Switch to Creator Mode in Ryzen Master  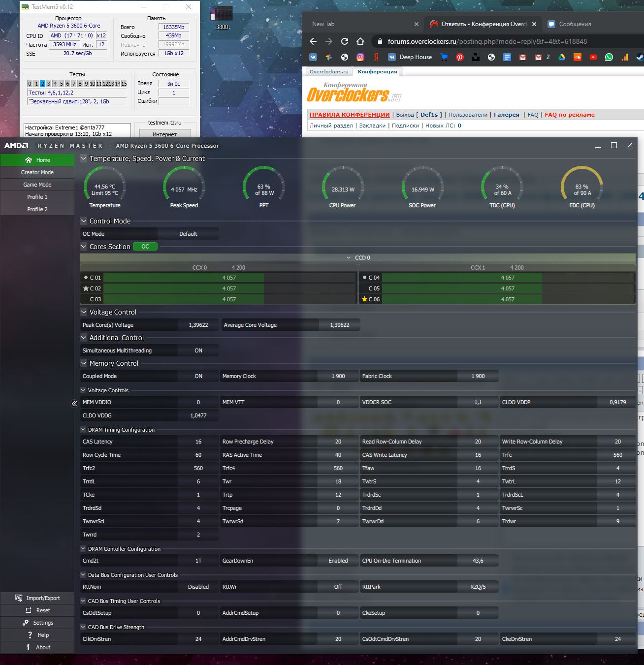37,172
